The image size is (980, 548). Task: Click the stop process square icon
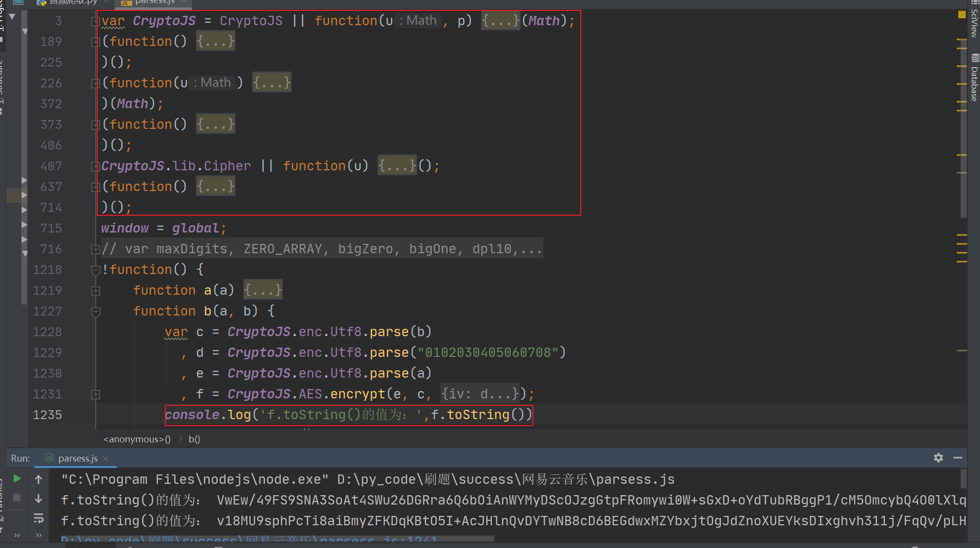tap(17, 498)
